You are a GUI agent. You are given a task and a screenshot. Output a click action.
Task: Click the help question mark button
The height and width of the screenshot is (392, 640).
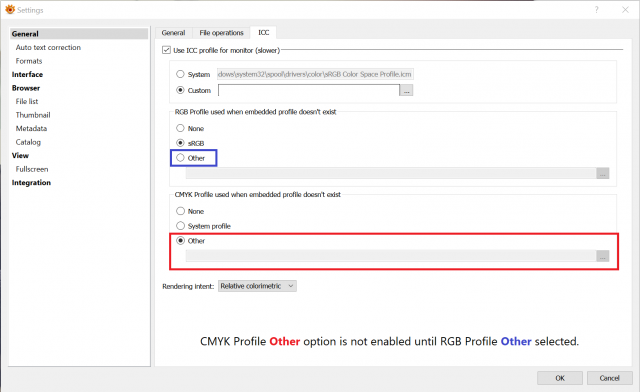[x=597, y=10]
